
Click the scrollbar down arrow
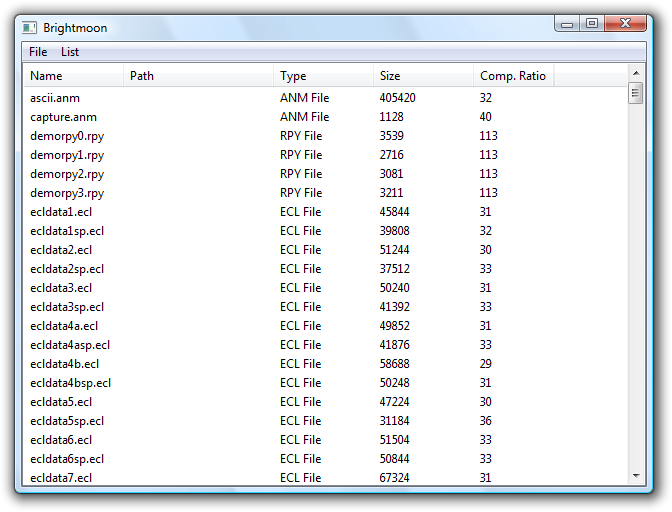click(636, 476)
